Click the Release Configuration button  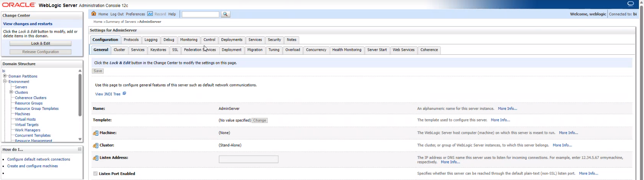tap(40, 52)
